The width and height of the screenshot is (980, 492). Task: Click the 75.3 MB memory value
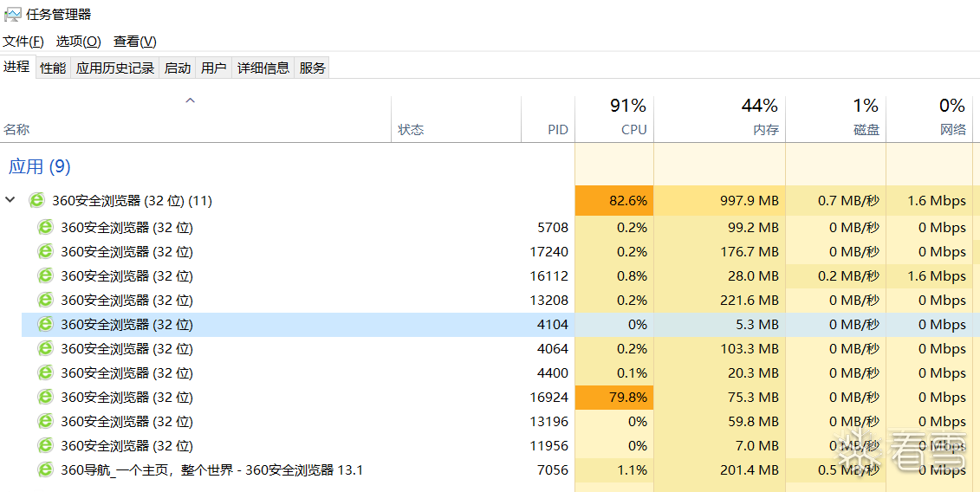[x=754, y=397]
